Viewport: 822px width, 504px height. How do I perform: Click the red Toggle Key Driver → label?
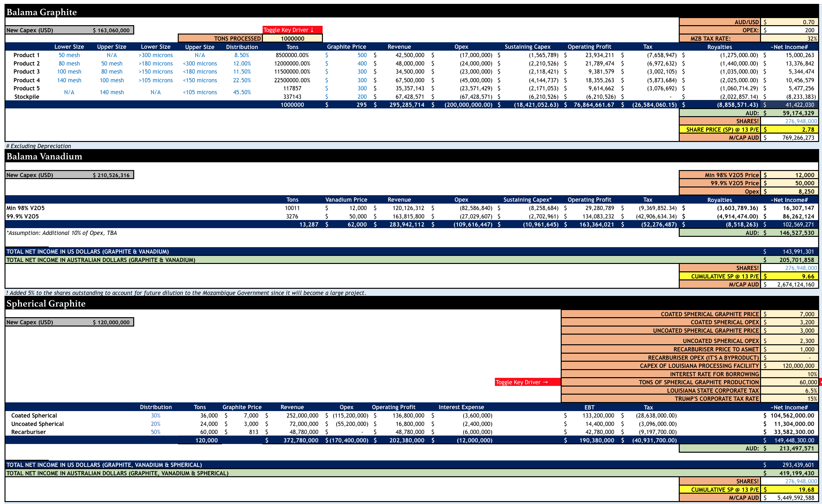click(x=527, y=382)
